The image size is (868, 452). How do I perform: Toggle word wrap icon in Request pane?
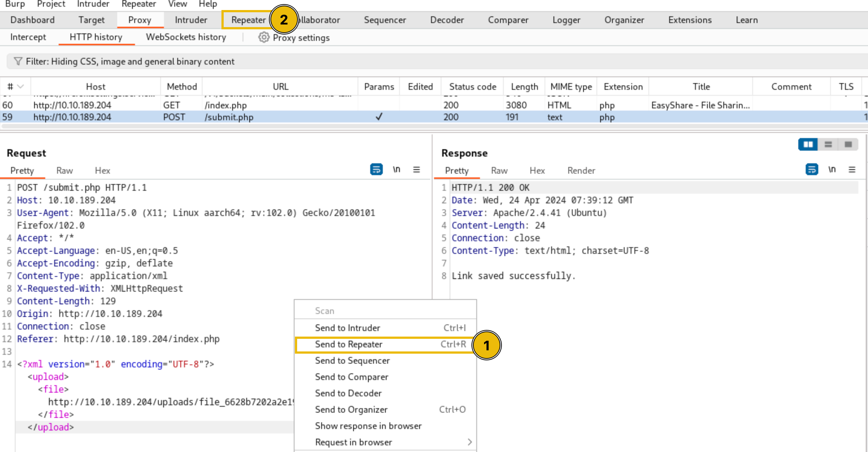click(376, 170)
